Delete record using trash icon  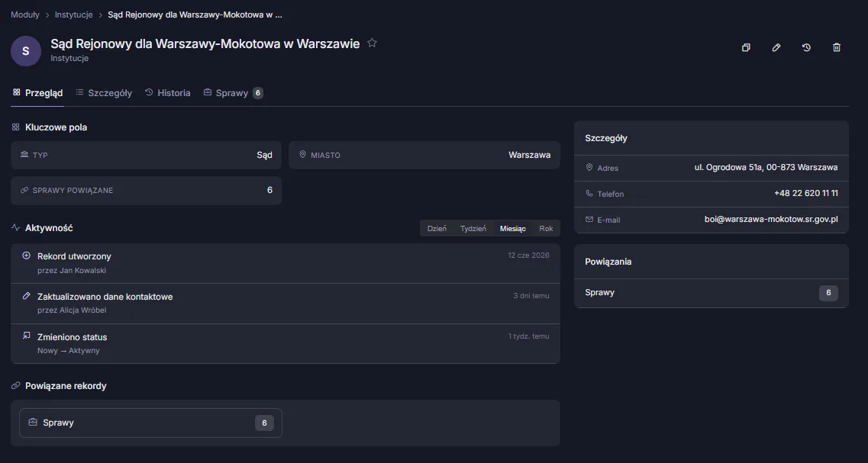[x=837, y=47]
